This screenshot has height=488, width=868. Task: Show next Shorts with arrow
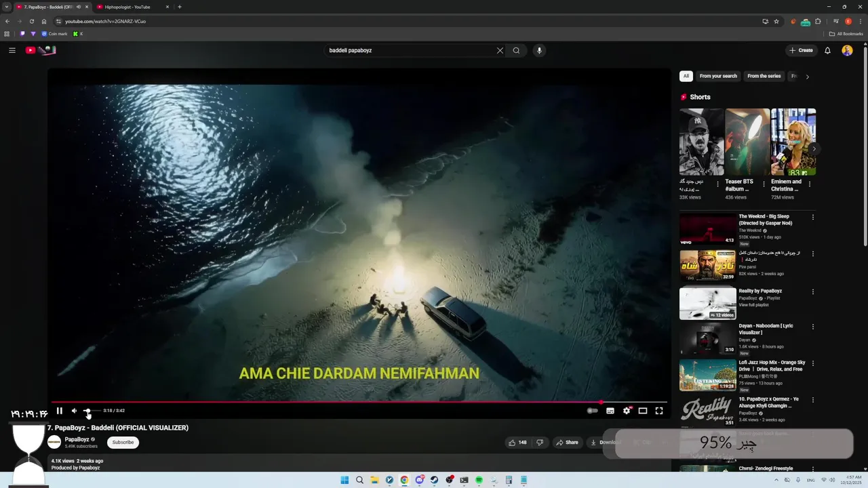814,149
